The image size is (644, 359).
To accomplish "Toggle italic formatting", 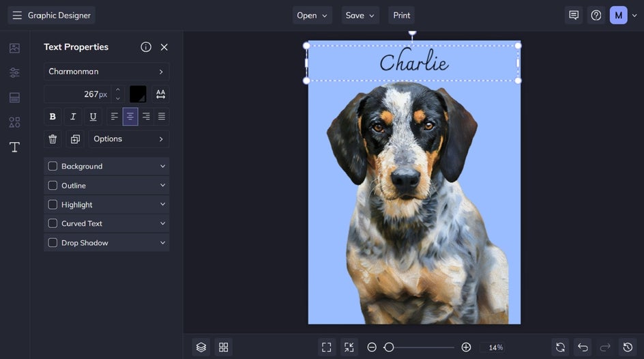I will [73, 117].
